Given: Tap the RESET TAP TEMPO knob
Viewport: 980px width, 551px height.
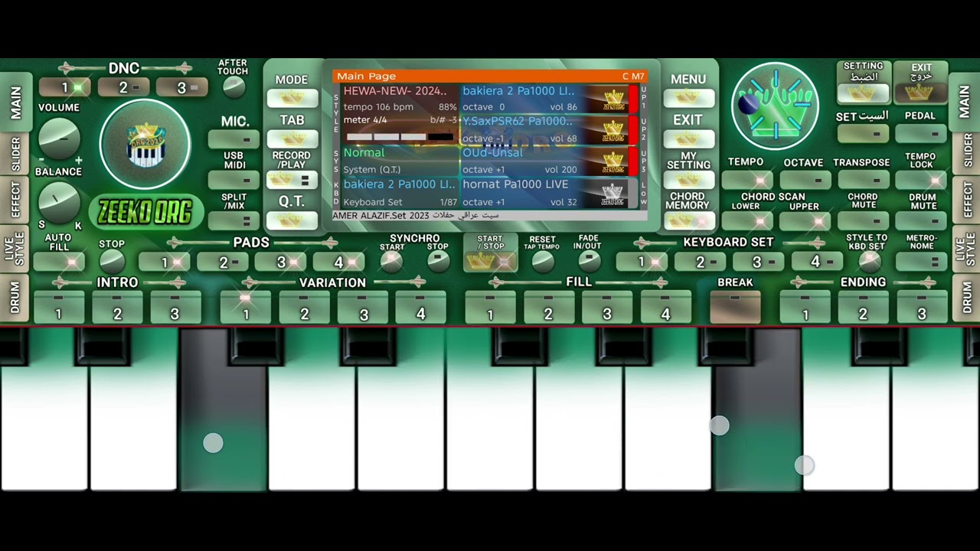Looking at the screenshot, I should (542, 262).
